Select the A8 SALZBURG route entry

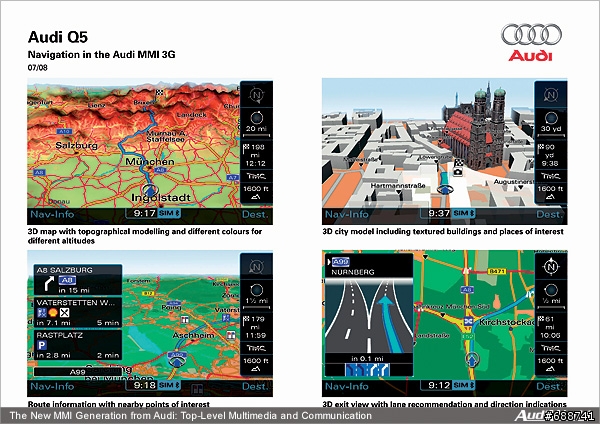click(78, 280)
